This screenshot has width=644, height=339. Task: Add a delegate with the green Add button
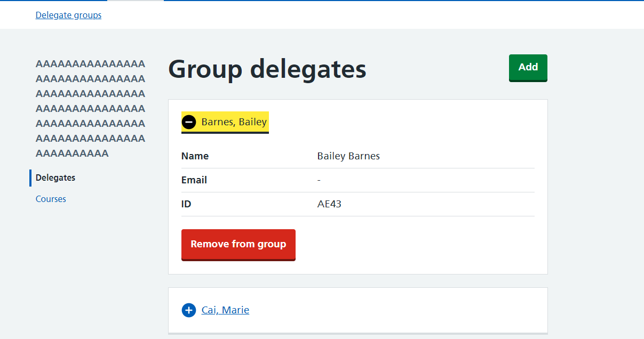528,67
